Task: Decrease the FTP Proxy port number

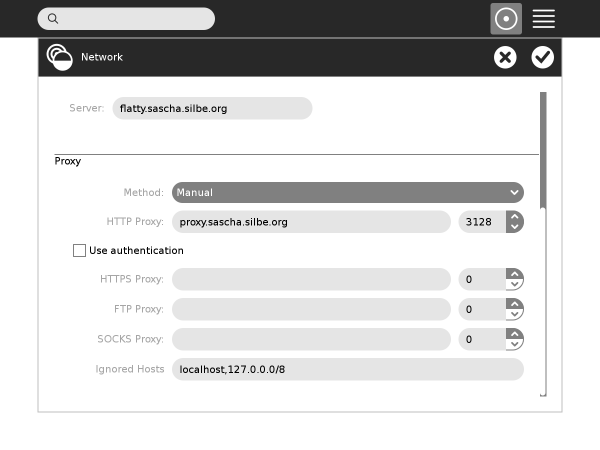Action: pos(514,315)
